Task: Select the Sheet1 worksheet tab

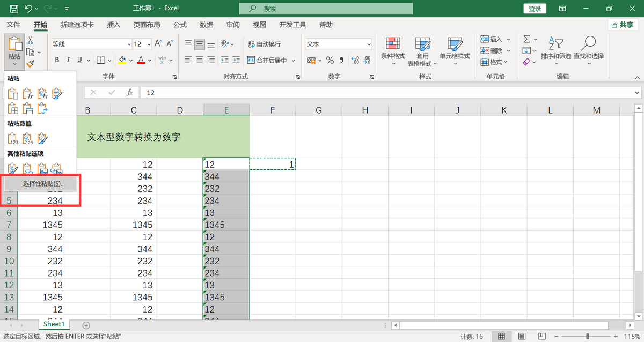Action: coord(54,324)
